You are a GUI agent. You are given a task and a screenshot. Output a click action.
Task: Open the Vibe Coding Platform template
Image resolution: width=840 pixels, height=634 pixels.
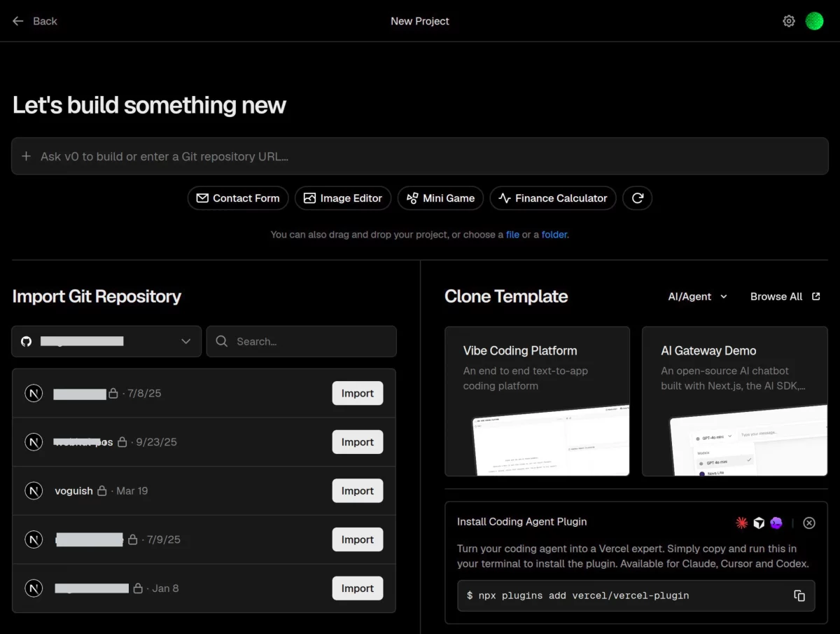[537, 401]
